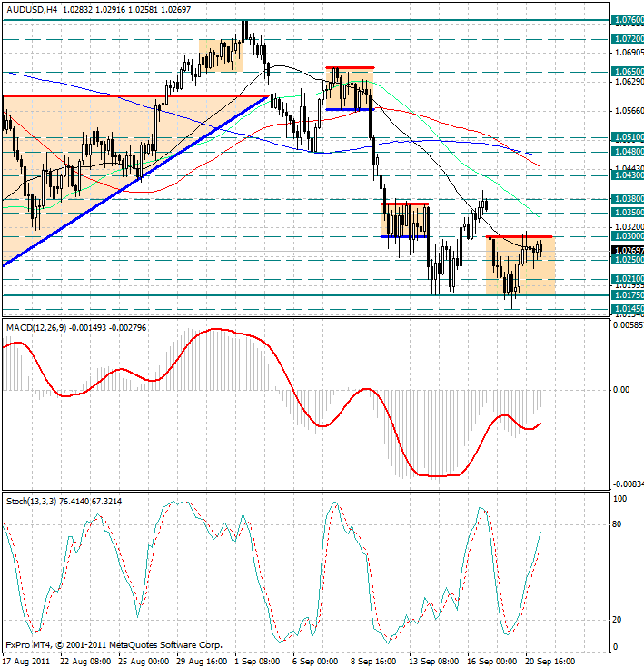Click the 1.0210 price level label
Image resolution: width=644 pixels, height=668 pixels.
click(x=628, y=279)
